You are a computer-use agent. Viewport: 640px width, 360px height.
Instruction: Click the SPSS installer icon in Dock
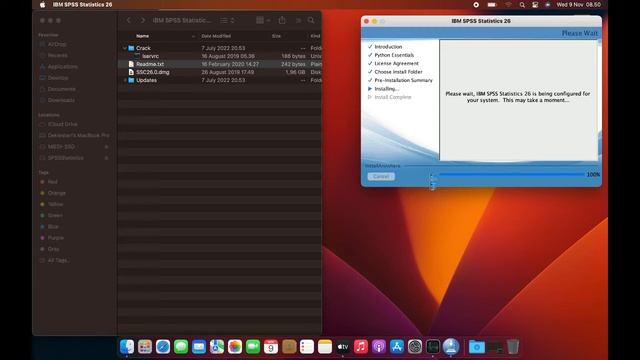point(451,347)
